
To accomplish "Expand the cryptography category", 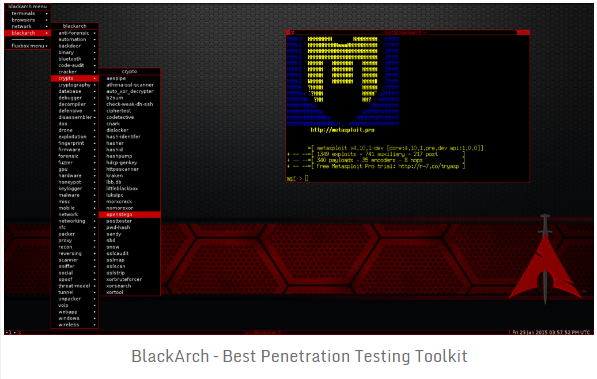I will [75, 85].
